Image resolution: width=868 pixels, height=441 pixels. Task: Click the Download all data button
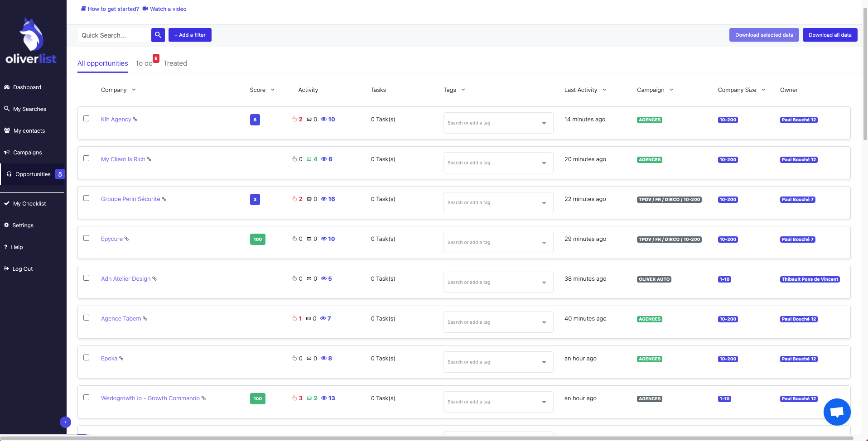point(830,35)
